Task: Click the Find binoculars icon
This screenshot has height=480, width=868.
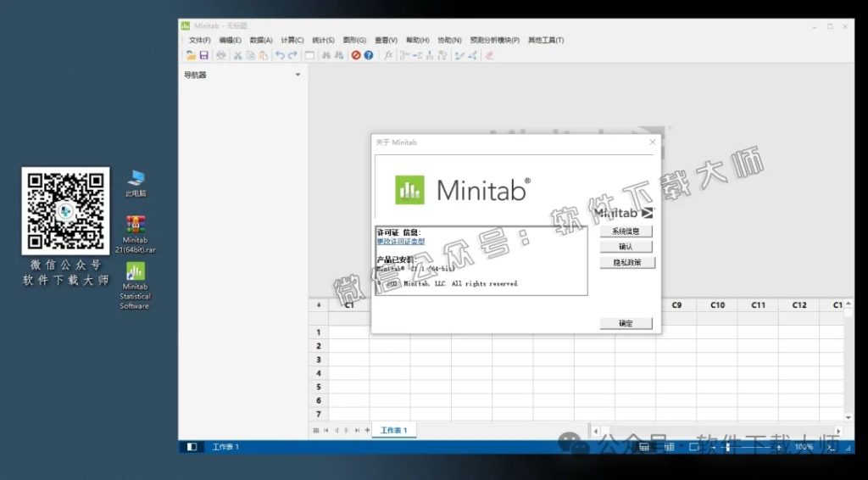Action: point(326,55)
